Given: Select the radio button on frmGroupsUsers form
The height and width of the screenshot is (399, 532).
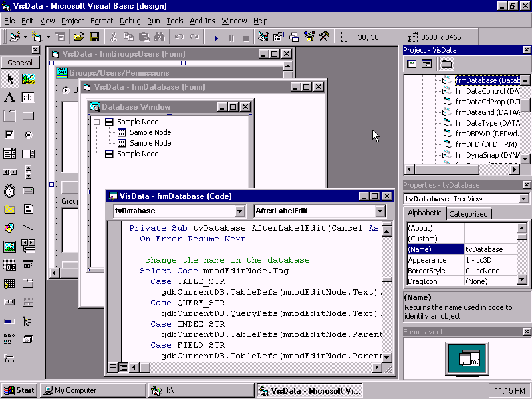Looking at the screenshot, I should tap(65, 90).
